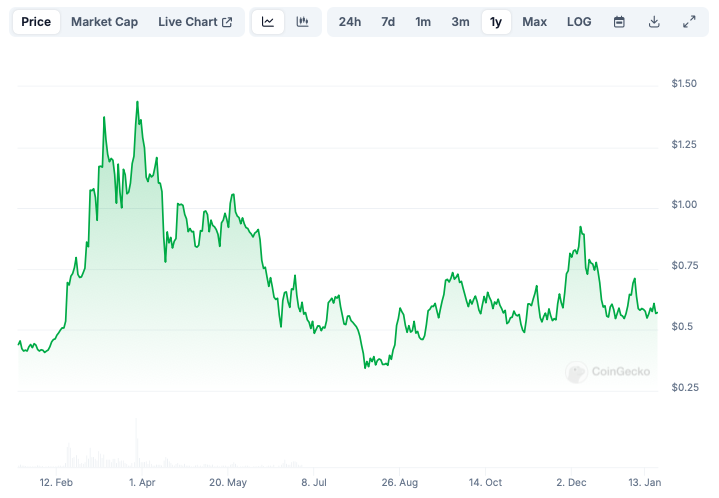Click the 12. Feb date label

pos(56,482)
